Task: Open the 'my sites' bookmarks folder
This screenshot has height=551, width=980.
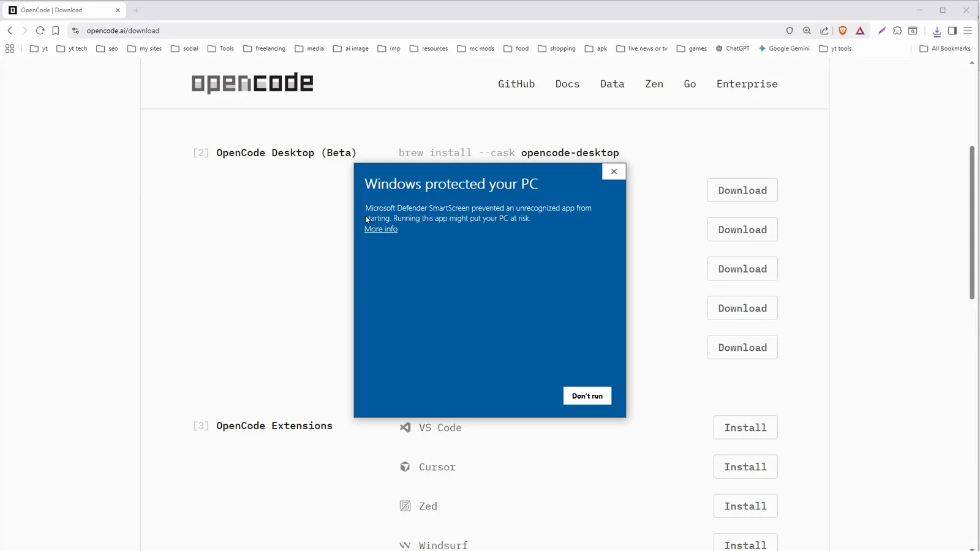Action: 145,48
